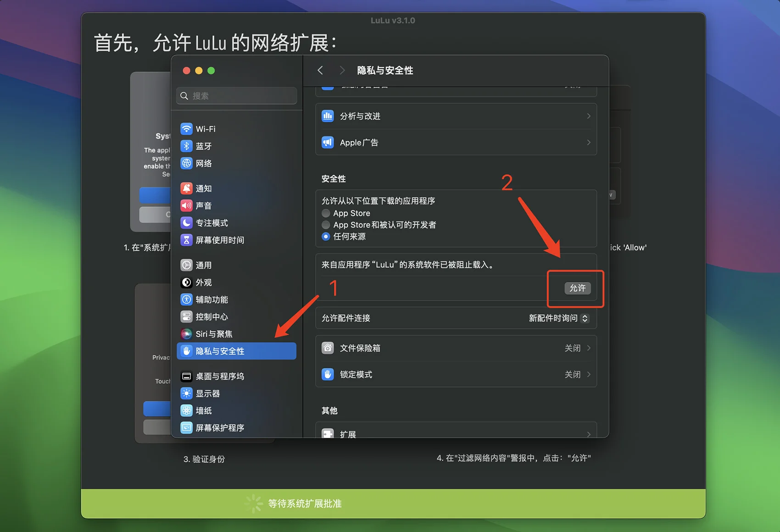
Task: Select the 专注模式 moon icon
Action: [x=186, y=223]
